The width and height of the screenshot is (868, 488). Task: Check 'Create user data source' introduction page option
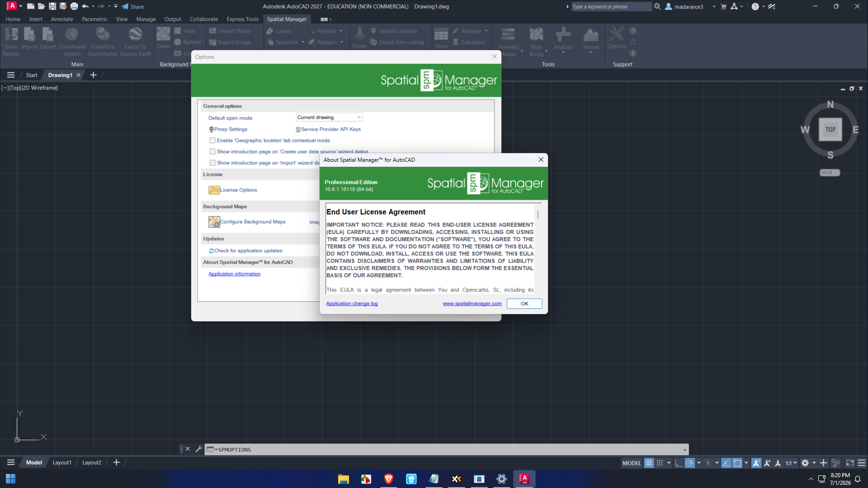(x=212, y=152)
